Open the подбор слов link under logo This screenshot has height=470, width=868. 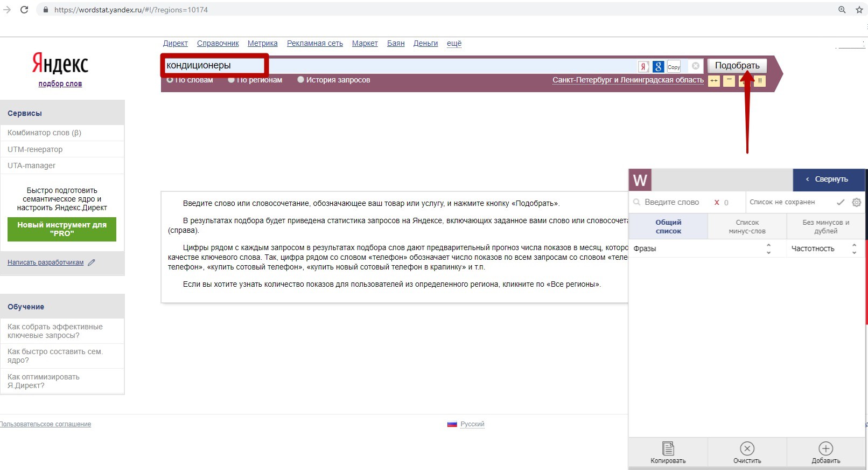tap(60, 84)
